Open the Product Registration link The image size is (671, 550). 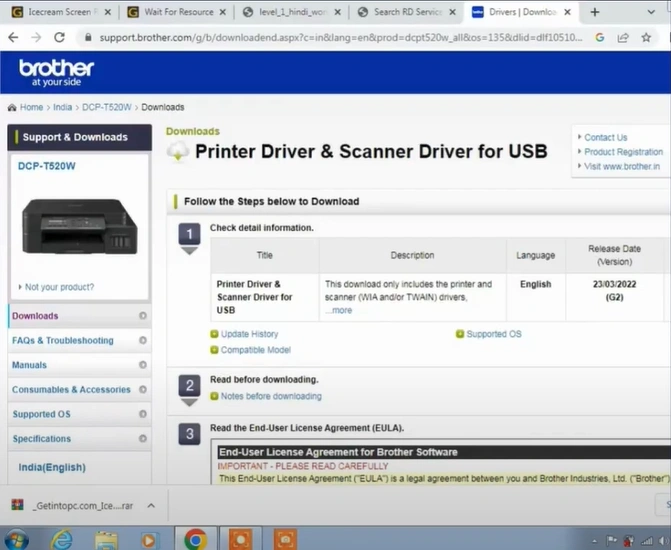coord(623,152)
